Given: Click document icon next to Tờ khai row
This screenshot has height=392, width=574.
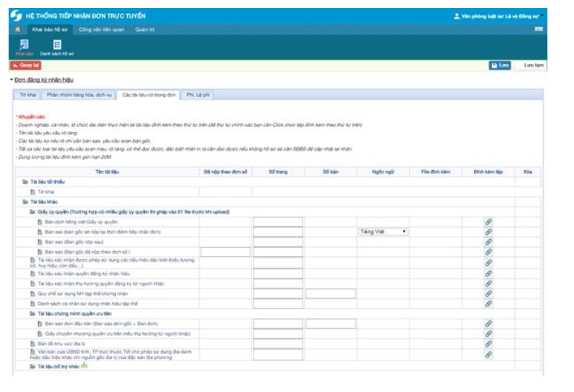Looking at the screenshot, I should click(32, 192).
